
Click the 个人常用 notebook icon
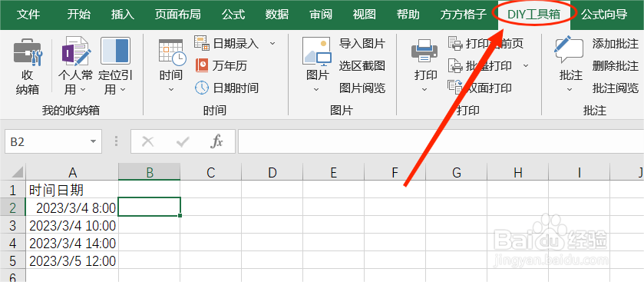pyautogui.click(x=77, y=51)
